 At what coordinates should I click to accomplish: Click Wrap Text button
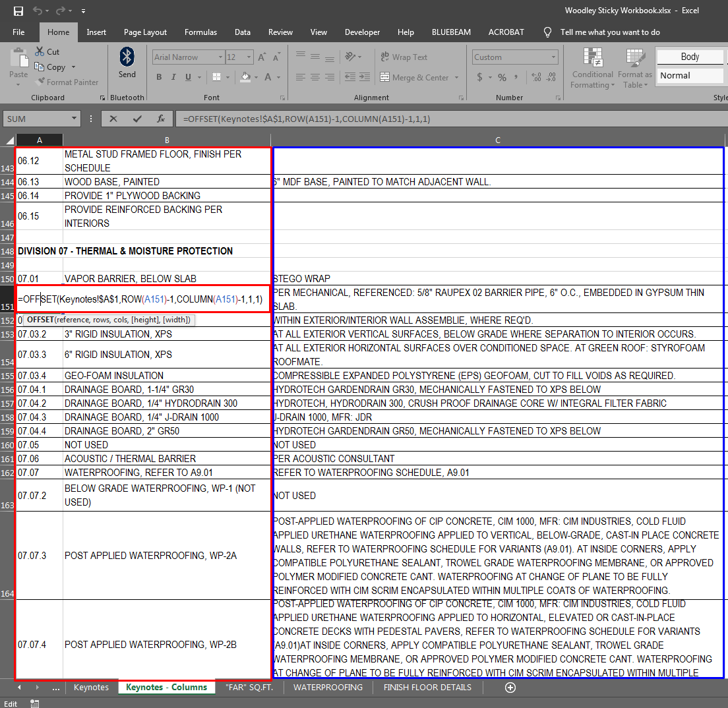[x=404, y=57]
